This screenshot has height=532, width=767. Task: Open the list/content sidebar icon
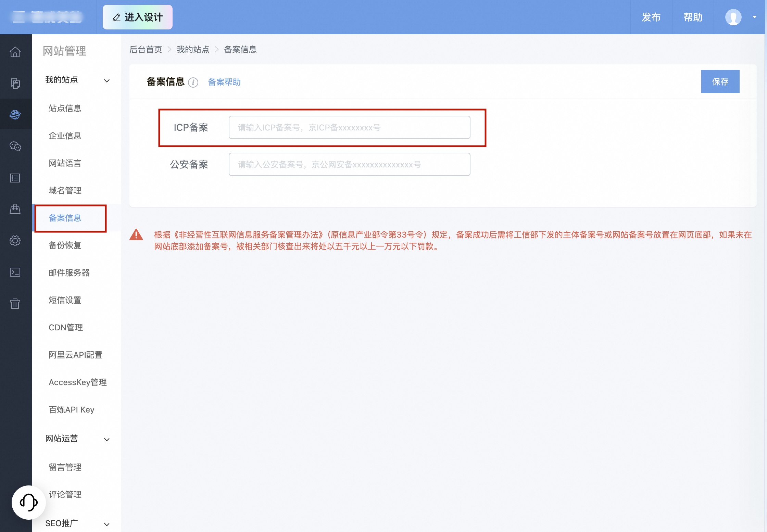15,178
